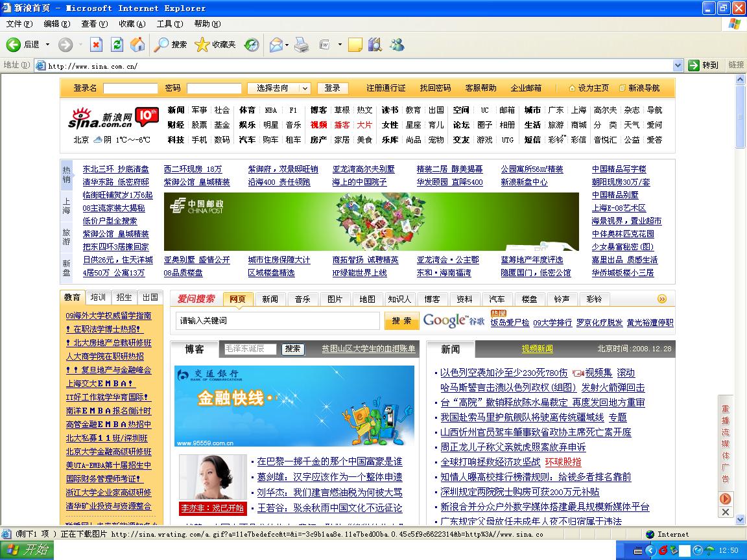Image resolution: width=747 pixels, height=560 pixels.
Task: Open 以色列空袭加沙至少230死780伤 headline
Action: pyautogui.click(x=504, y=373)
